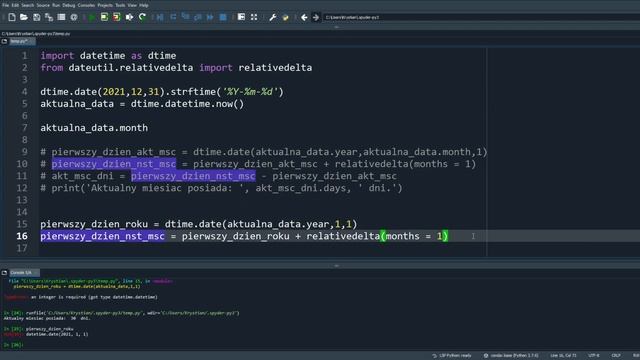The image size is (640, 360).
Task: Click the strftime format string on line 4
Action: (x=250, y=92)
